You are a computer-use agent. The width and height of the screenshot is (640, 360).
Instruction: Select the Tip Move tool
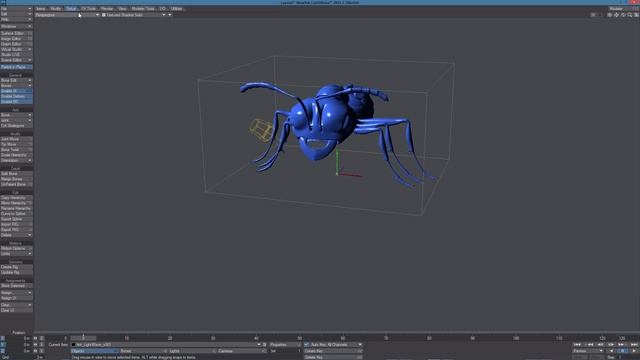pyautogui.click(x=16, y=144)
